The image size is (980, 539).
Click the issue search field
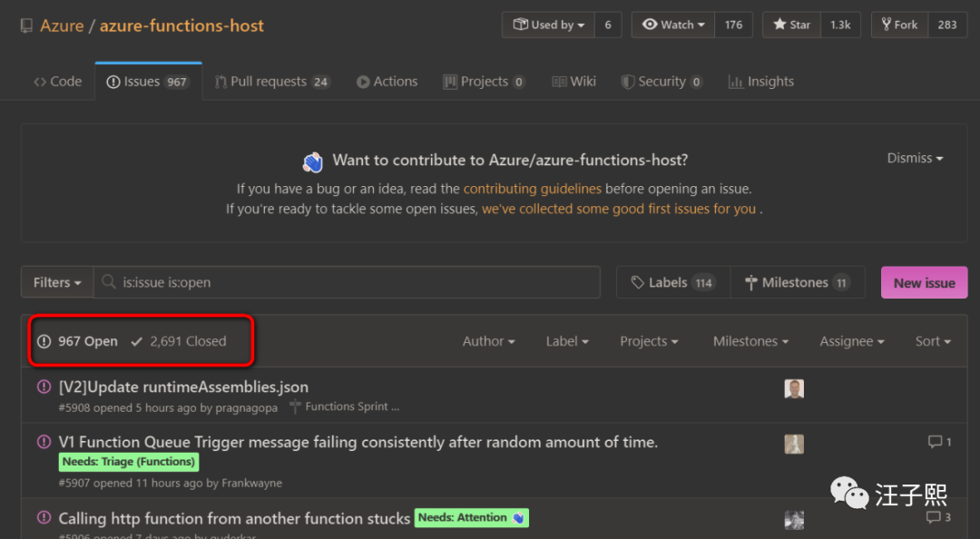coord(347,282)
